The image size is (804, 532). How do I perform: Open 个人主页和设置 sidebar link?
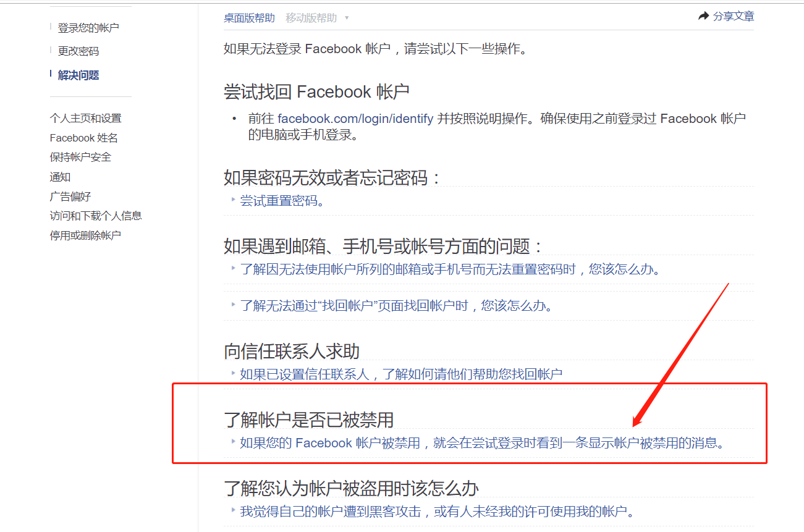(x=86, y=118)
